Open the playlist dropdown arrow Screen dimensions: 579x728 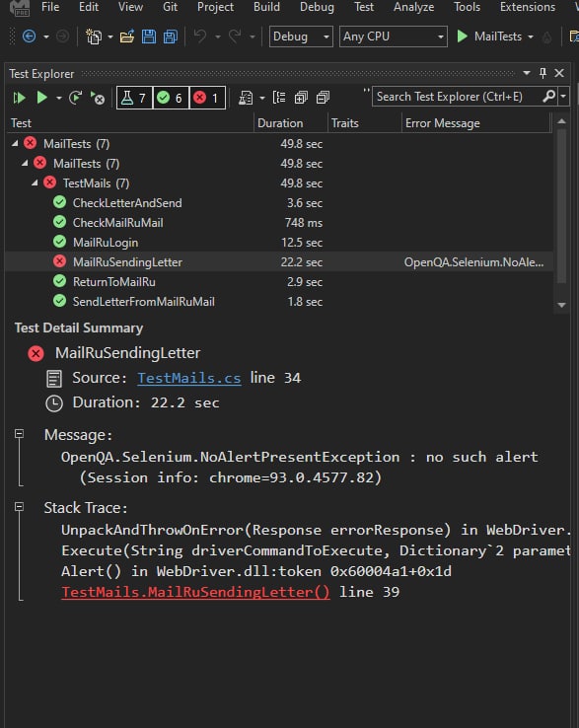[x=261, y=98]
